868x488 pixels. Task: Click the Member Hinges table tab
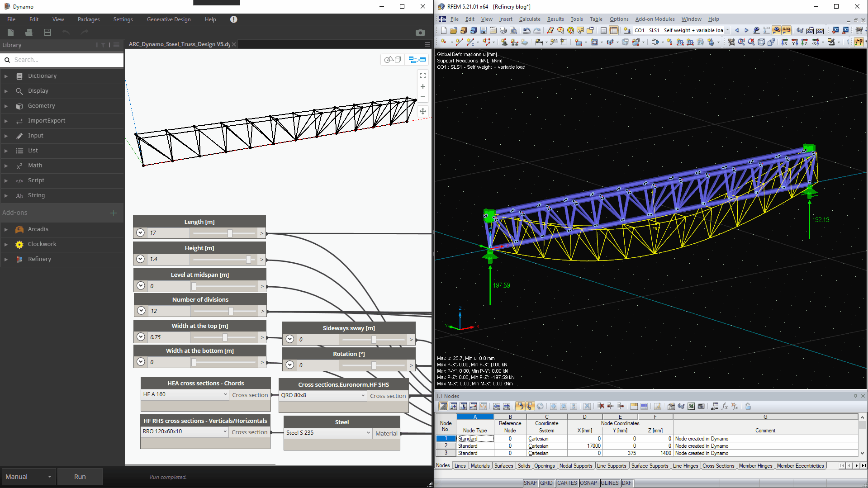755,466
